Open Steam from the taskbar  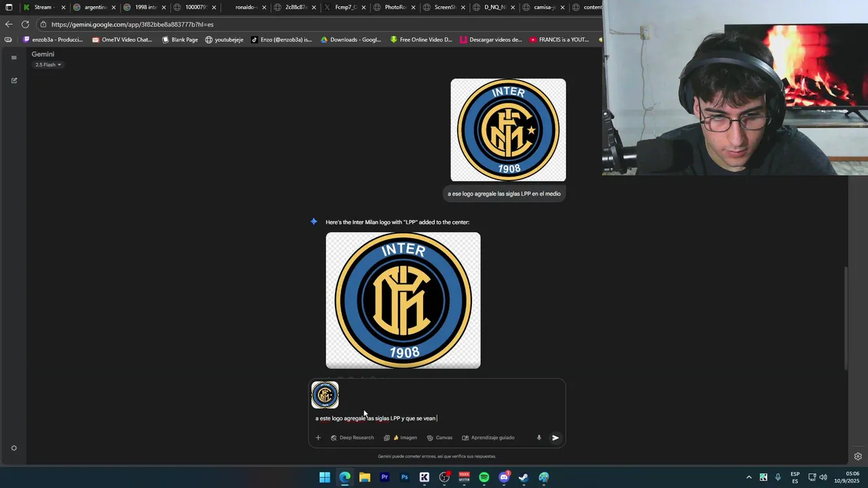[524, 477]
